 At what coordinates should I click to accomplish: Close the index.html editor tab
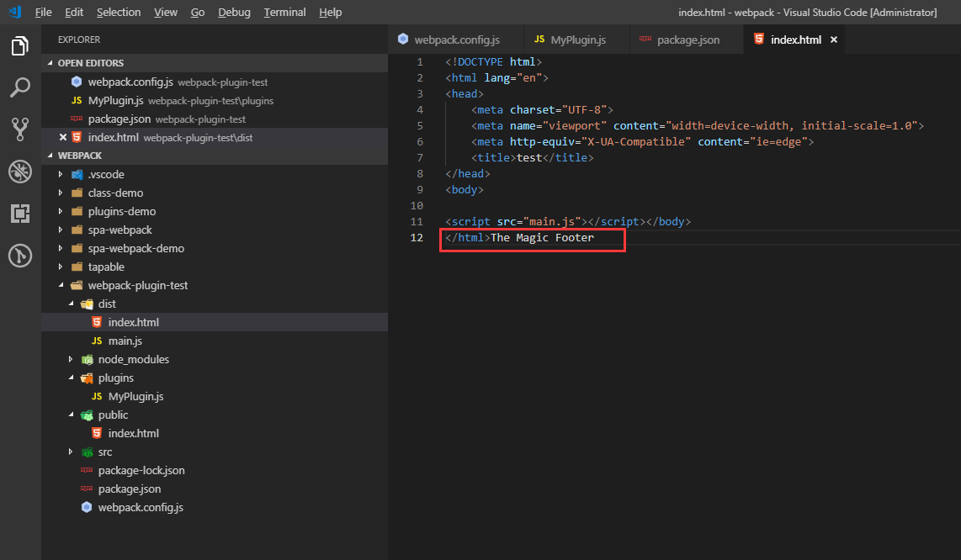point(834,40)
